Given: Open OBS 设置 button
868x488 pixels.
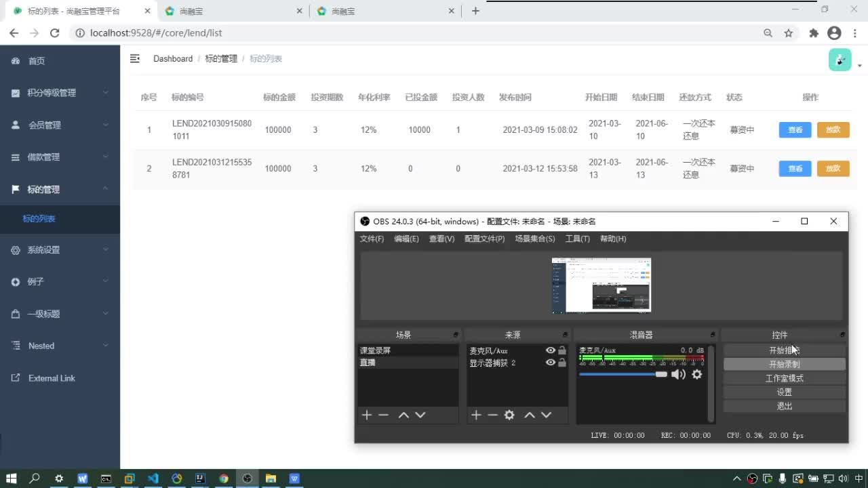Looking at the screenshot, I should 785,392.
